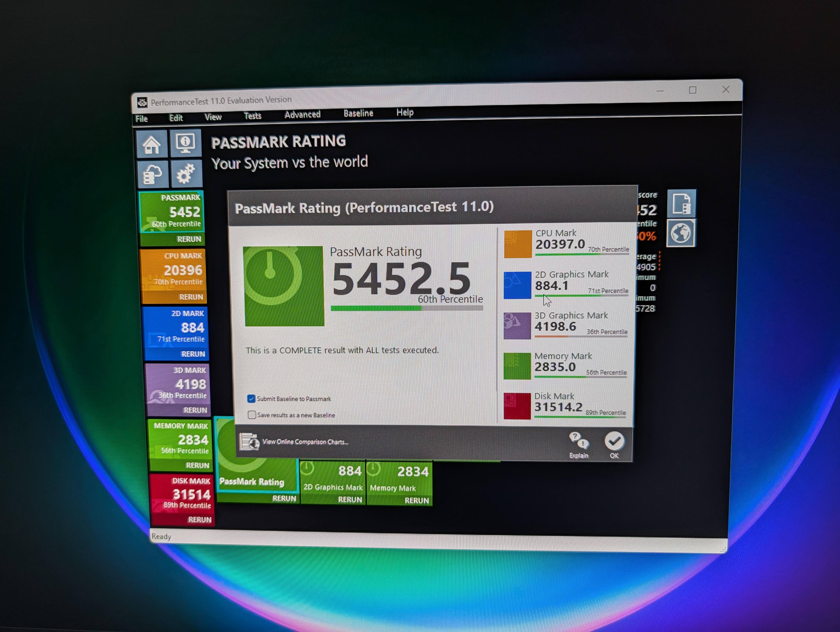Open the View menu
The height and width of the screenshot is (632, 840).
tap(213, 117)
